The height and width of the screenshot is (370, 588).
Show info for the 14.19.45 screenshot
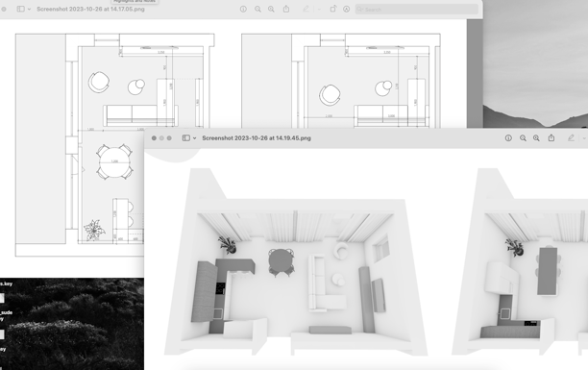pos(508,138)
